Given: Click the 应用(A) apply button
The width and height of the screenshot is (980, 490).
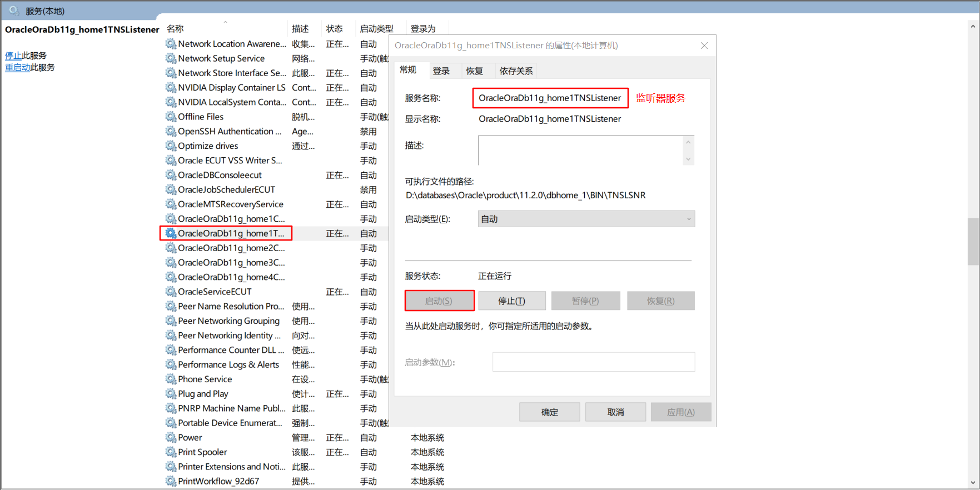Looking at the screenshot, I should pos(681,412).
